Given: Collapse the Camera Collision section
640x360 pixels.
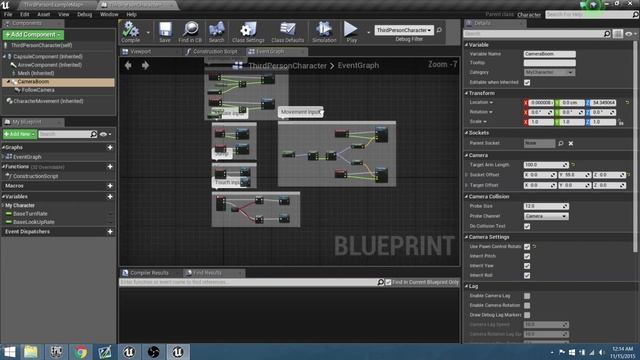Looking at the screenshot, I should tap(467, 196).
